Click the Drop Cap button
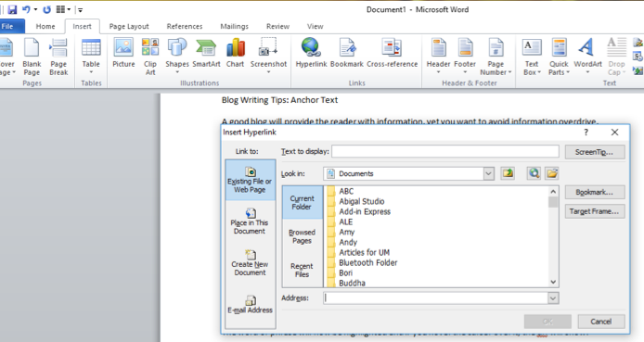Screen dimensions: 644x342 (x=616, y=57)
